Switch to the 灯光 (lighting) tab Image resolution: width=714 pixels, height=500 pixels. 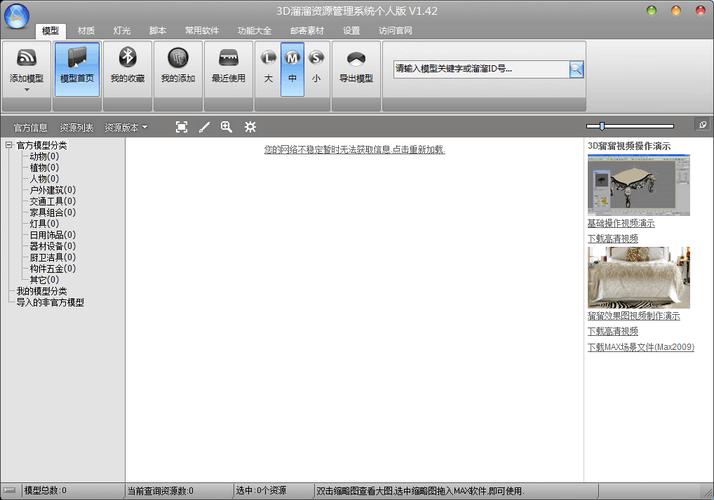[x=122, y=31]
